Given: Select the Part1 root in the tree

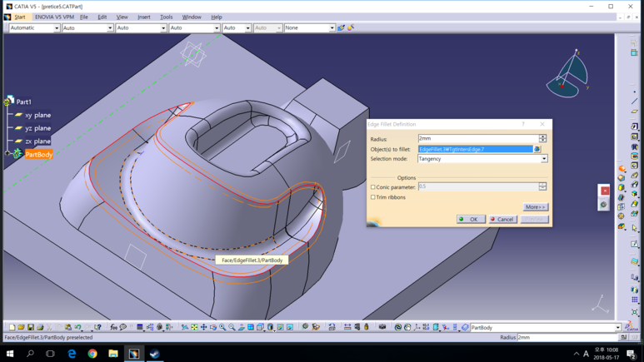Looking at the screenshot, I should coord(24,102).
